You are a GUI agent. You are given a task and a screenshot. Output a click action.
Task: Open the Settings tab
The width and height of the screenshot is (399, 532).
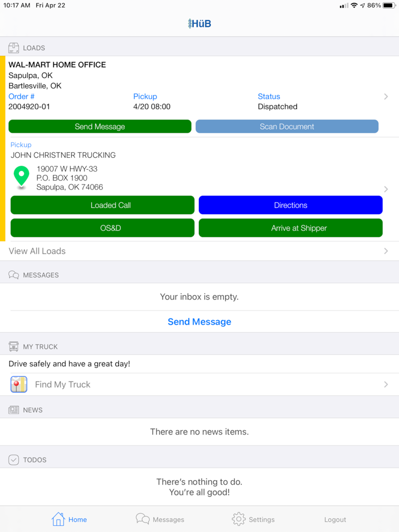click(x=253, y=519)
